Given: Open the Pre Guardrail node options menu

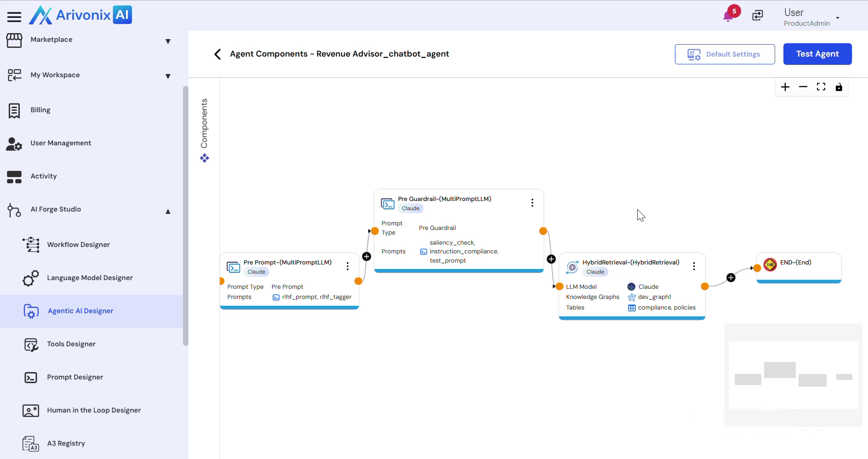Looking at the screenshot, I should pos(532,203).
